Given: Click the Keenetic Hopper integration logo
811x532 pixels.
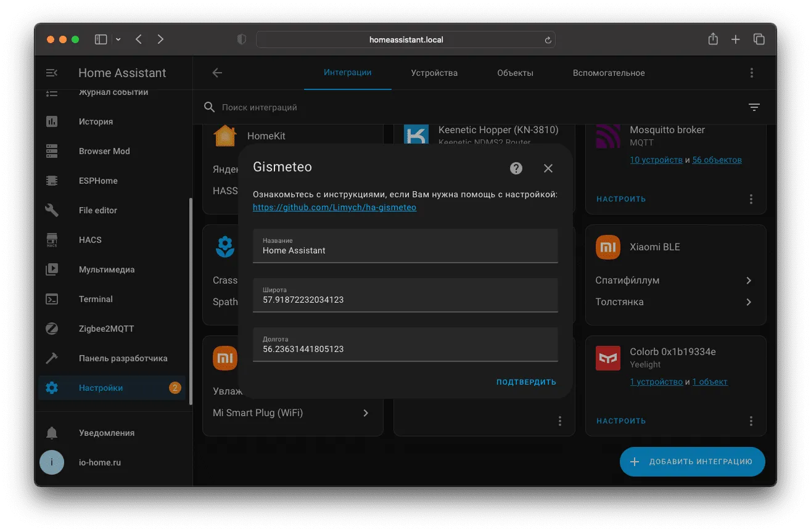Looking at the screenshot, I should [416, 134].
